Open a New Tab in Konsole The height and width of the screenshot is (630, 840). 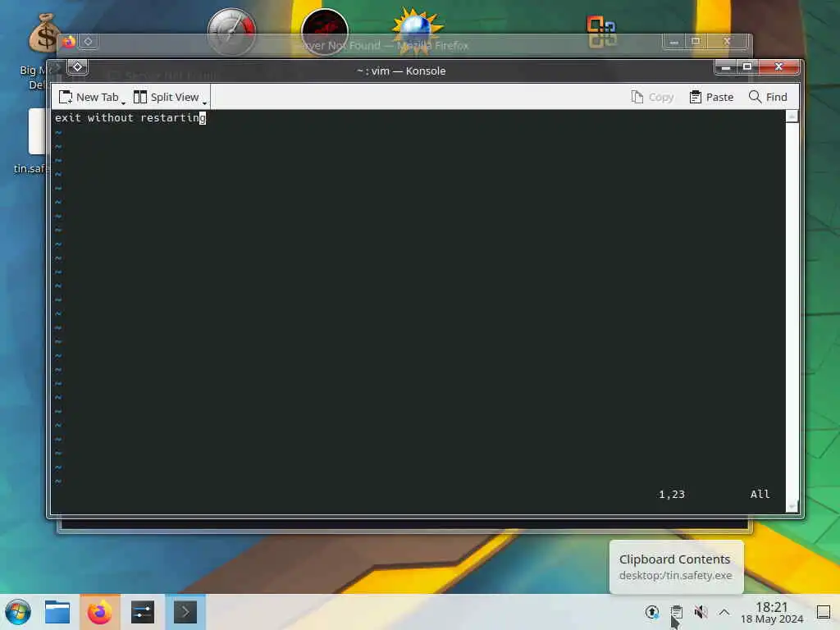[89, 97]
